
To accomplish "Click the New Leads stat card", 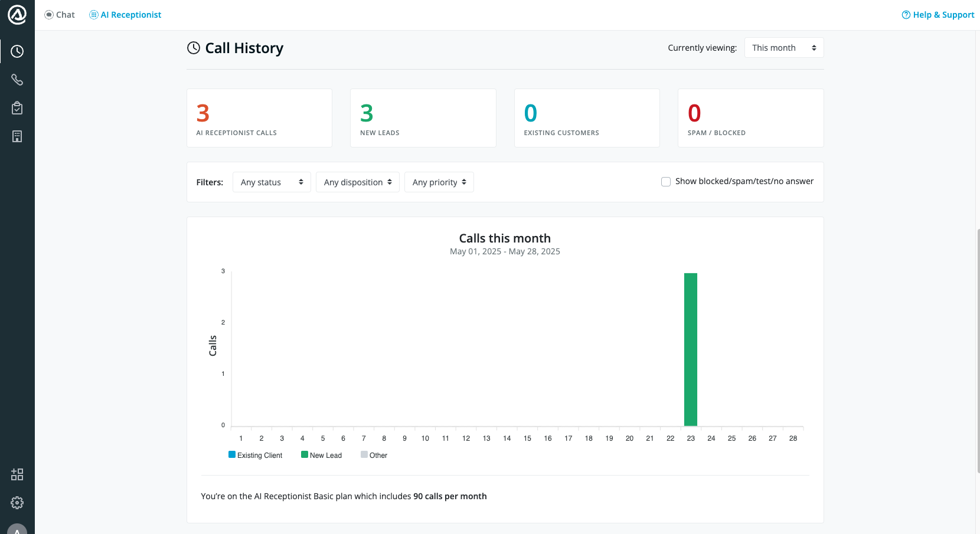I will click(x=423, y=118).
